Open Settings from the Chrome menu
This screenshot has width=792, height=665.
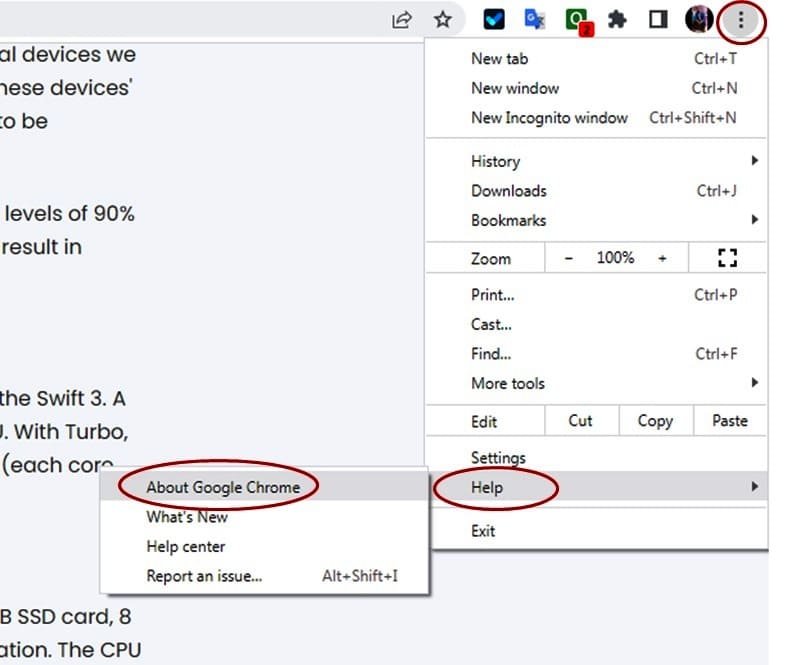498,458
